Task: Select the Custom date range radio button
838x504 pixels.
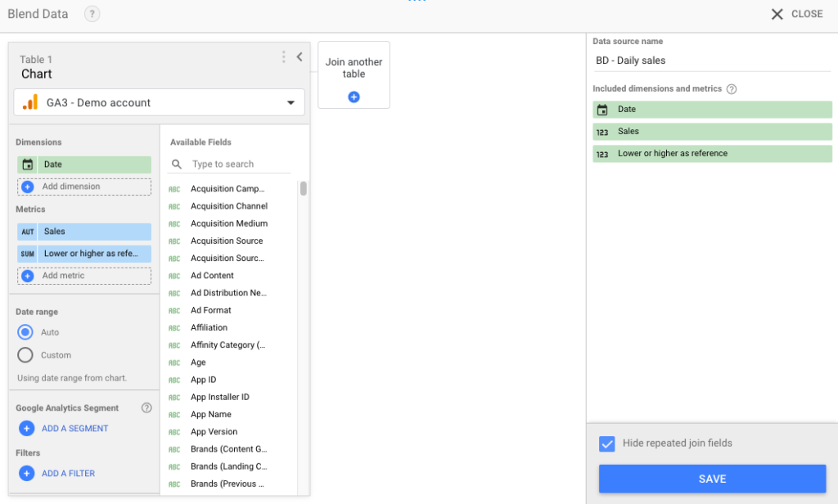Action: (x=25, y=355)
